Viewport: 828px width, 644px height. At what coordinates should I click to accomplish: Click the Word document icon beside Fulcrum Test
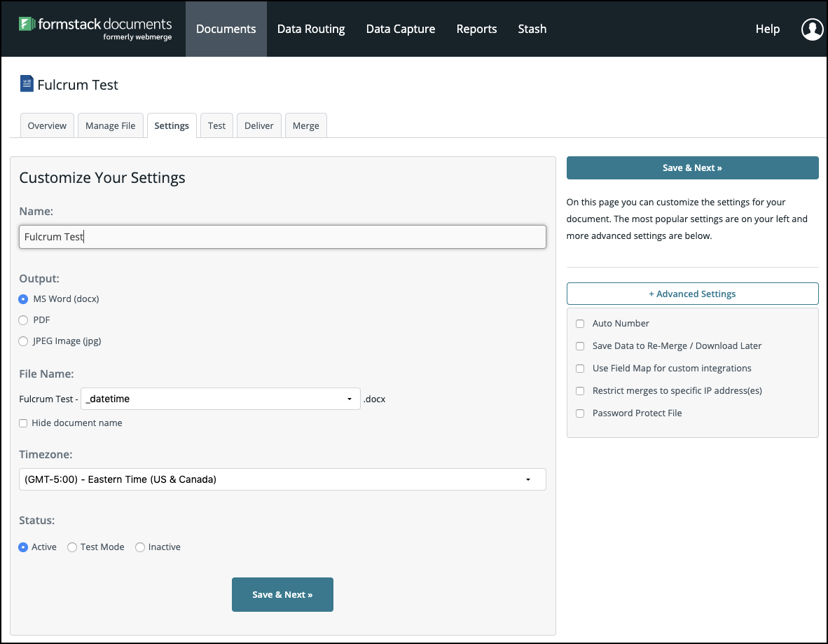click(x=27, y=85)
